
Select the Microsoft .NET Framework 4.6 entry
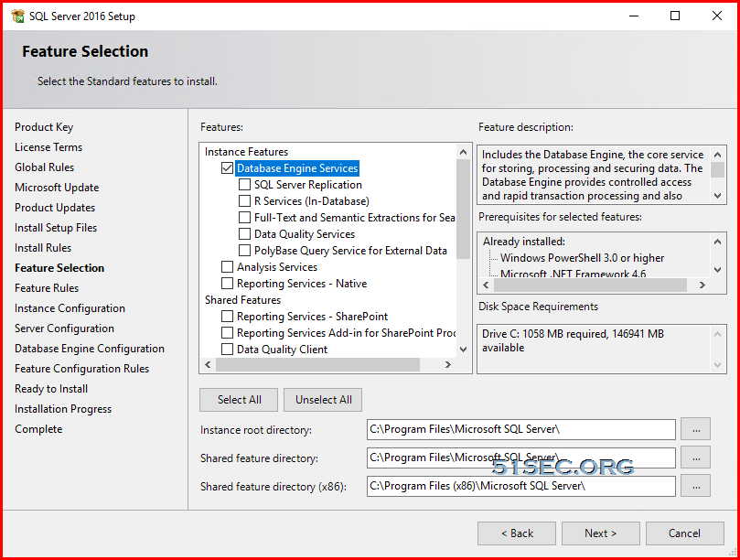(x=573, y=274)
